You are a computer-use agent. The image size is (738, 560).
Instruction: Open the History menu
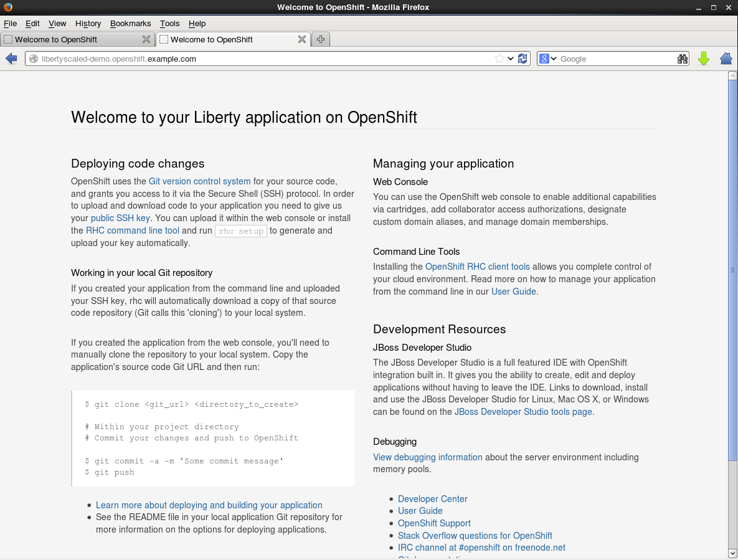click(88, 24)
